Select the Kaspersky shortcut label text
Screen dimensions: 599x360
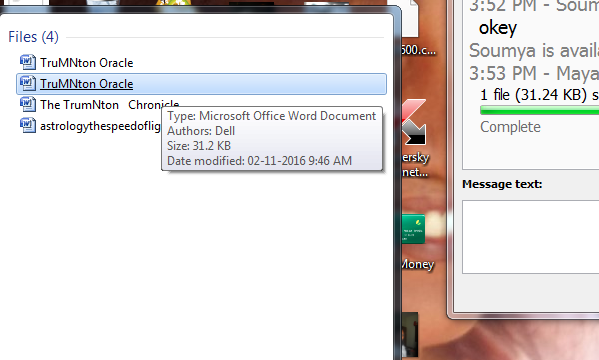(x=416, y=165)
